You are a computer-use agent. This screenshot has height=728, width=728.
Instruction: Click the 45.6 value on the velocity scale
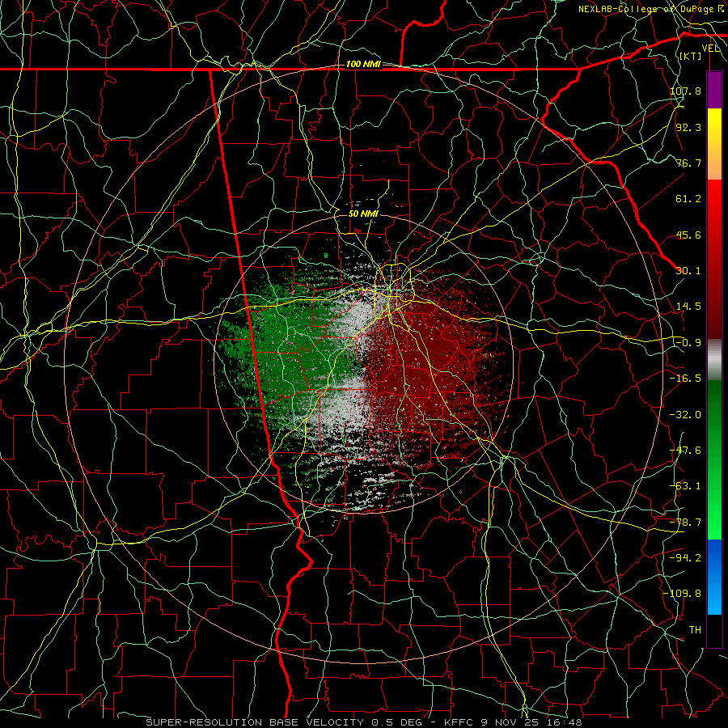point(688,235)
